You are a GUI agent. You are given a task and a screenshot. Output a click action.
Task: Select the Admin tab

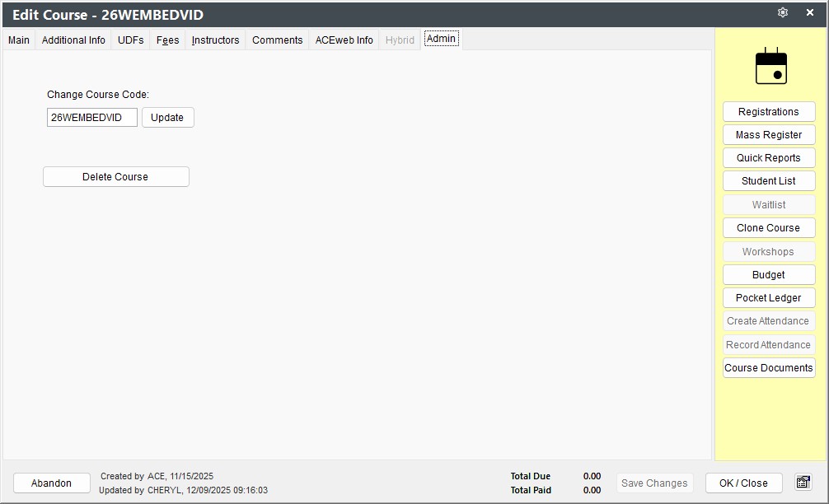442,39
